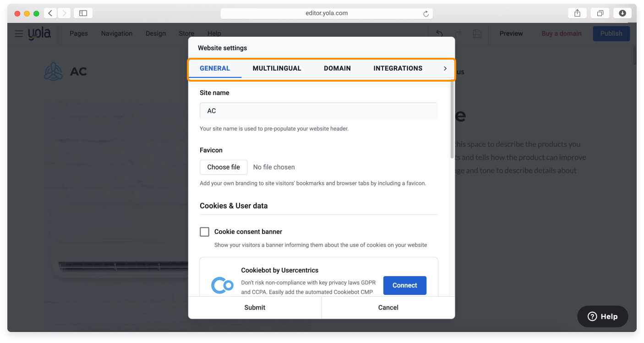644x343 pixels.
Task: Click the editor.yola.com address bar
Action: 327,13
